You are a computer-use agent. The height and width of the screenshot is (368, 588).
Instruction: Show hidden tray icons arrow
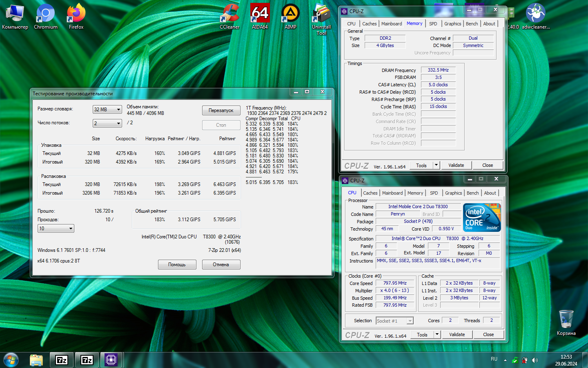[x=505, y=360]
